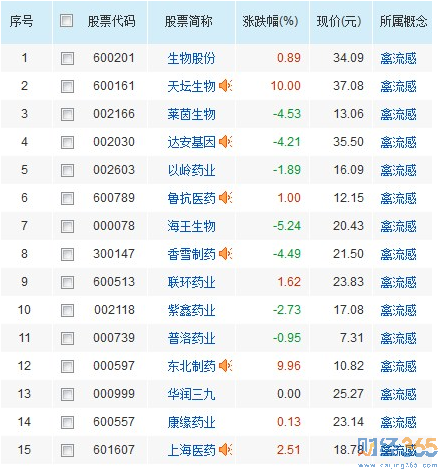Check the box for stock 600557
This screenshot has height=469, width=438.
(x=67, y=422)
